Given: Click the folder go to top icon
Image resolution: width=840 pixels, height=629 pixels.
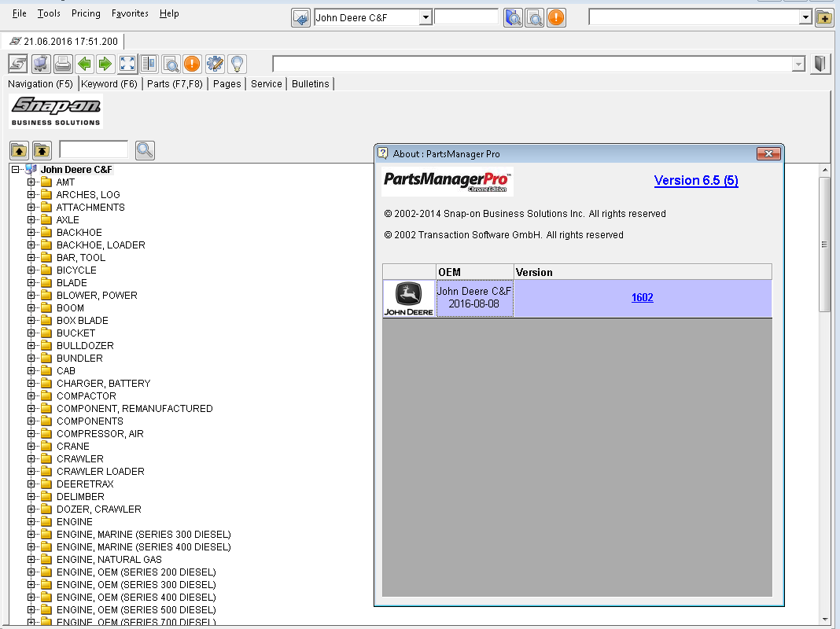Looking at the screenshot, I should pyautogui.click(x=42, y=150).
